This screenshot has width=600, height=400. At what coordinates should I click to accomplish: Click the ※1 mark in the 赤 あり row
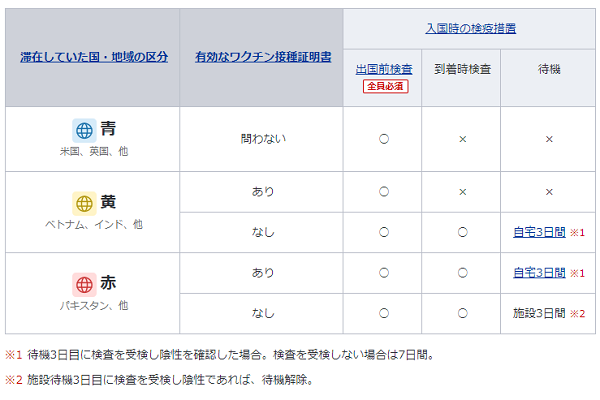(x=577, y=273)
